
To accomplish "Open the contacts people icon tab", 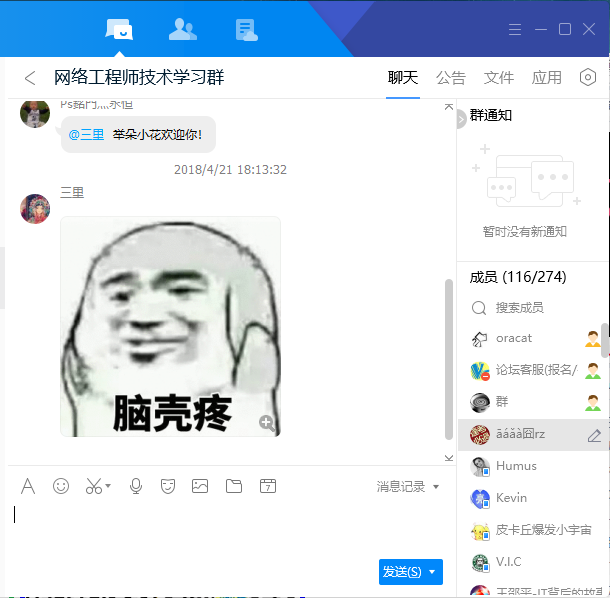I will click(x=182, y=30).
